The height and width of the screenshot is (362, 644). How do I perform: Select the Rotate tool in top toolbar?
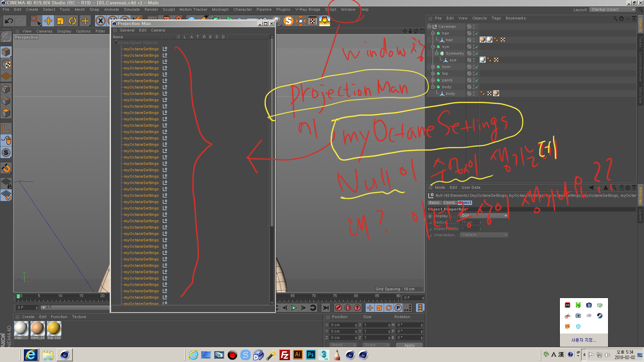72,21
